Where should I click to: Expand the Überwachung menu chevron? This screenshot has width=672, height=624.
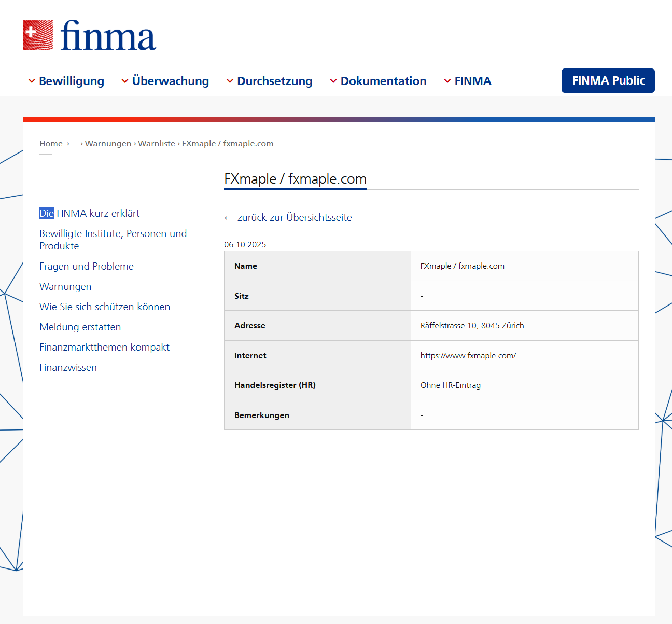(x=125, y=81)
